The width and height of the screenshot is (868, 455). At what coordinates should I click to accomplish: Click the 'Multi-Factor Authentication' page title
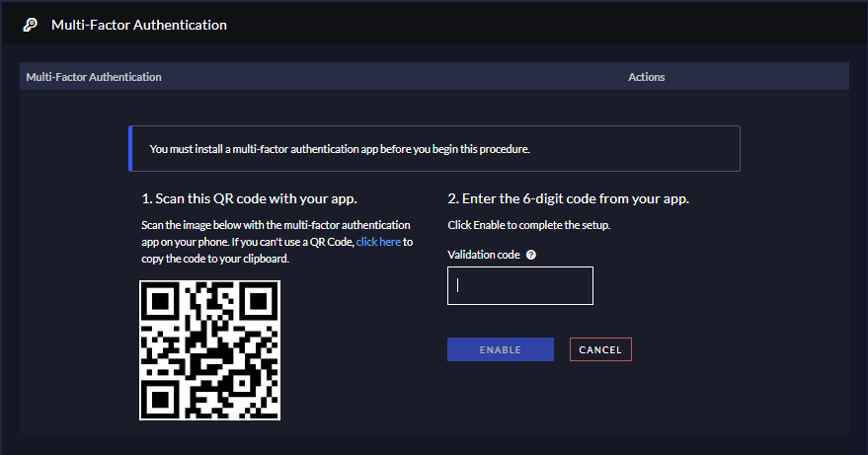tap(139, 25)
